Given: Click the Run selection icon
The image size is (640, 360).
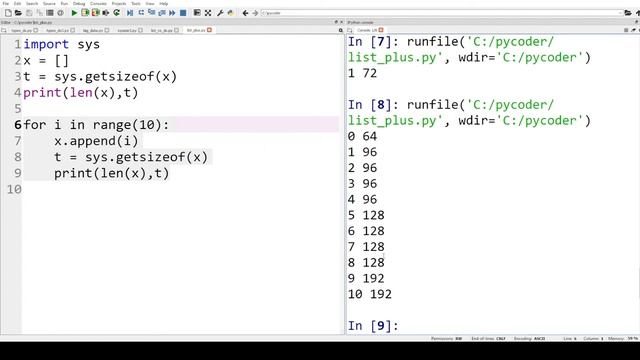Looking at the screenshot, I should click(106, 13).
